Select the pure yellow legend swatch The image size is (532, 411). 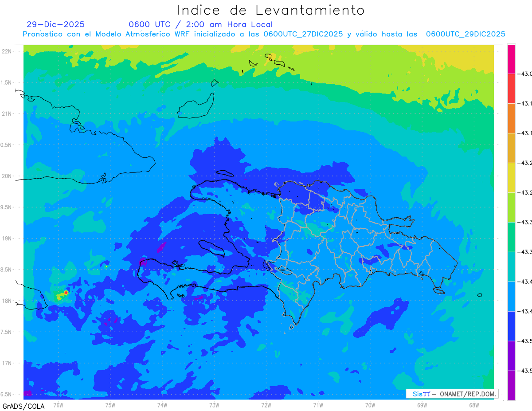[511, 178]
